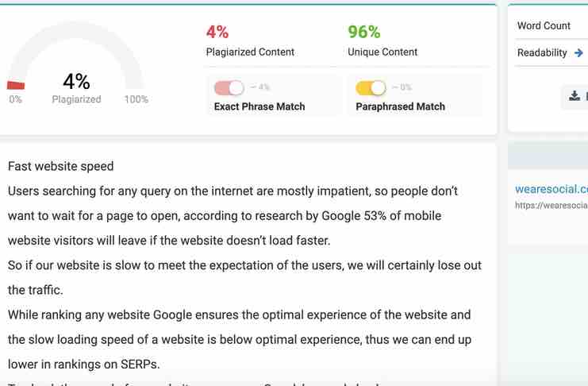Click the Exact Phrase Match label
Image resolution: width=588 pixels, height=386 pixels.
[x=259, y=106]
